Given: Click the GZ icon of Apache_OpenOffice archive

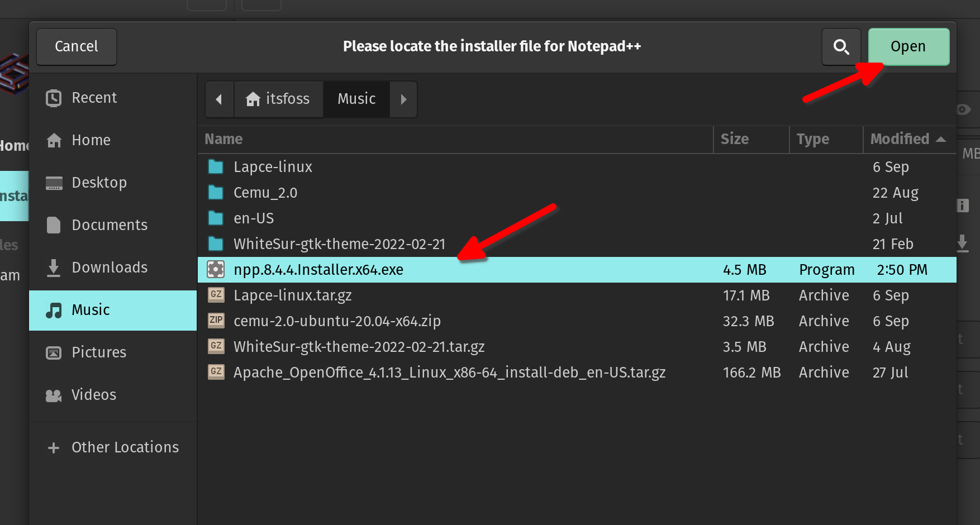Looking at the screenshot, I should click(216, 371).
